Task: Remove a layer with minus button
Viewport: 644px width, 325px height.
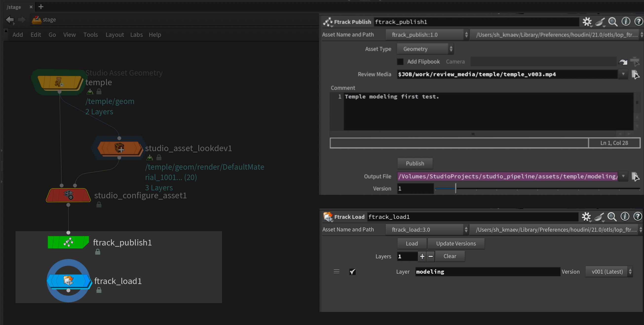Action: click(431, 256)
